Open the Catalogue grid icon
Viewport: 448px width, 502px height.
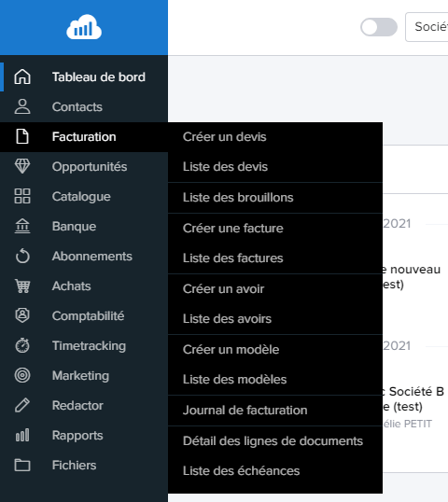click(22, 196)
